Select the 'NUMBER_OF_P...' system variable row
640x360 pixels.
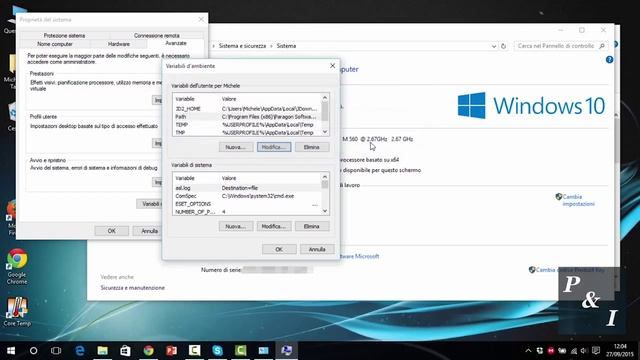coord(247,212)
